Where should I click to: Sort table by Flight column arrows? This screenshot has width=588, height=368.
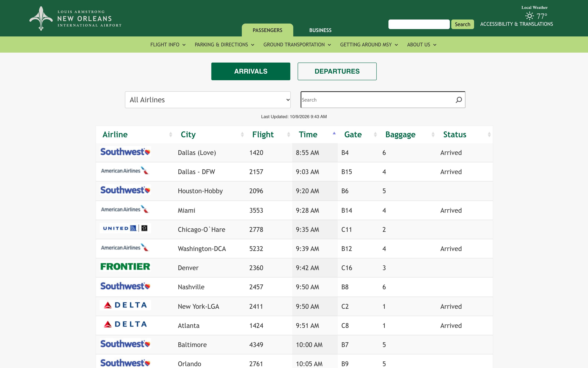click(x=289, y=134)
